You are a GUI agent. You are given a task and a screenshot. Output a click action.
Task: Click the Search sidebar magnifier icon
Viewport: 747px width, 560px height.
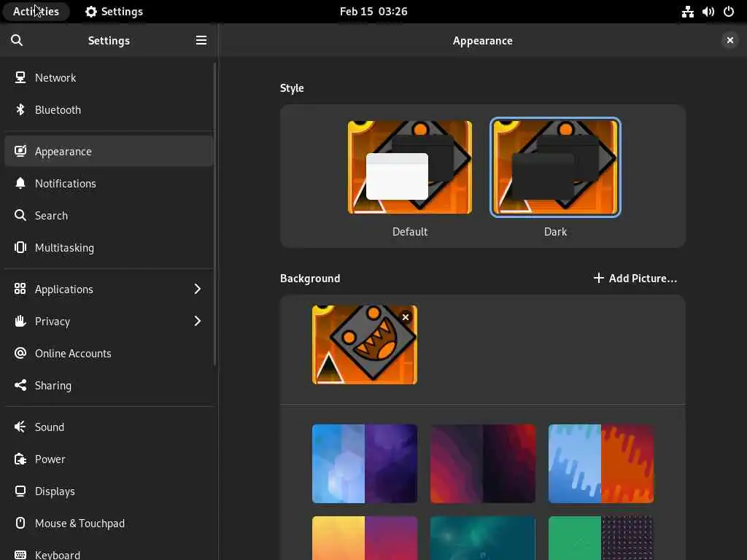click(20, 215)
